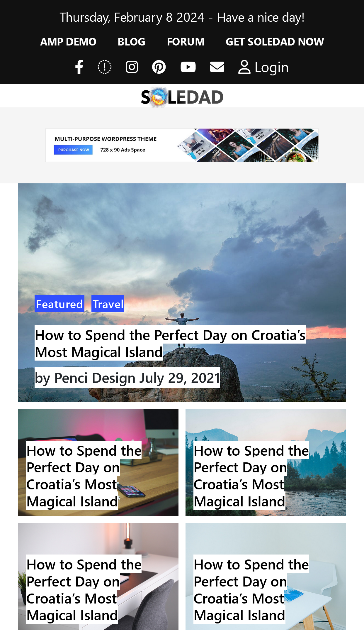
Task: Click the Soledad site logo
Action: [x=182, y=97]
